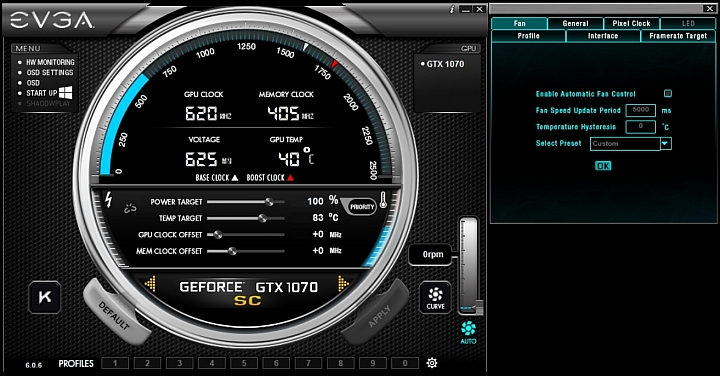Image resolution: width=720 pixels, height=376 pixels.
Task: Select profile slot 4
Action: [x=212, y=363]
